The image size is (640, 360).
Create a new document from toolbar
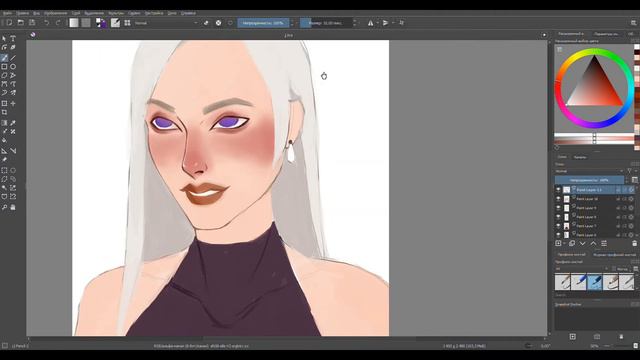click(x=9, y=23)
